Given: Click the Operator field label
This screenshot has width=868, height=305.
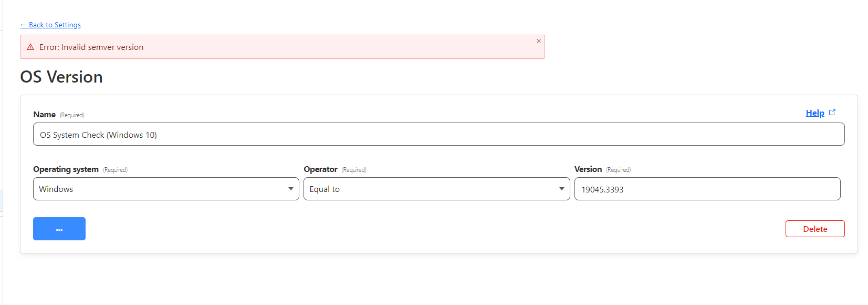Looking at the screenshot, I should (x=320, y=169).
